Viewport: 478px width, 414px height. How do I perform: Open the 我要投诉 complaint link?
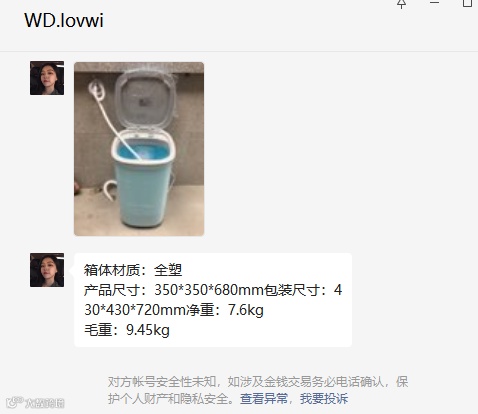coord(324,399)
